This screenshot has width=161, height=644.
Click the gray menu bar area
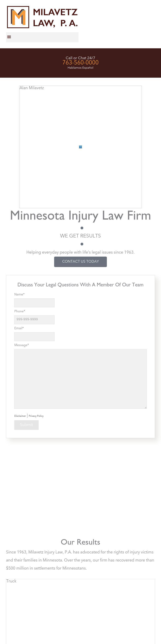(42, 37)
